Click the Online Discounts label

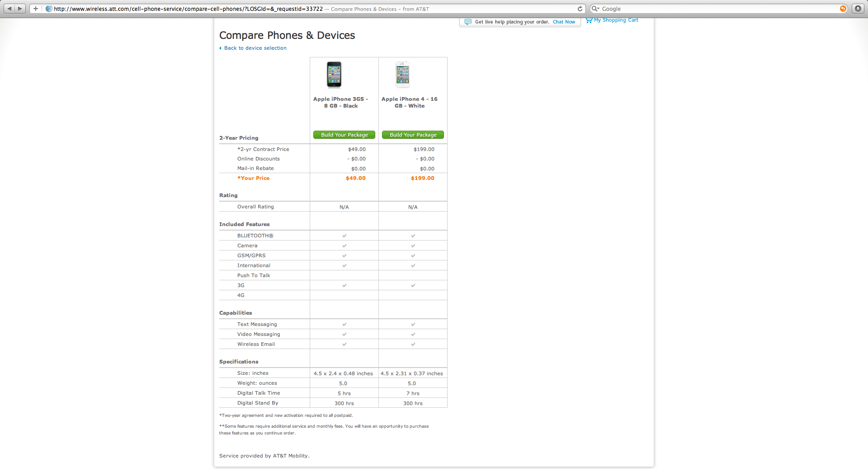[259, 159]
